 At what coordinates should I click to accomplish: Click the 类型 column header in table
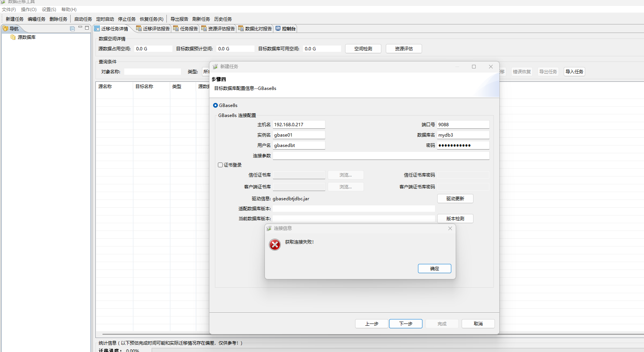[183, 87]
